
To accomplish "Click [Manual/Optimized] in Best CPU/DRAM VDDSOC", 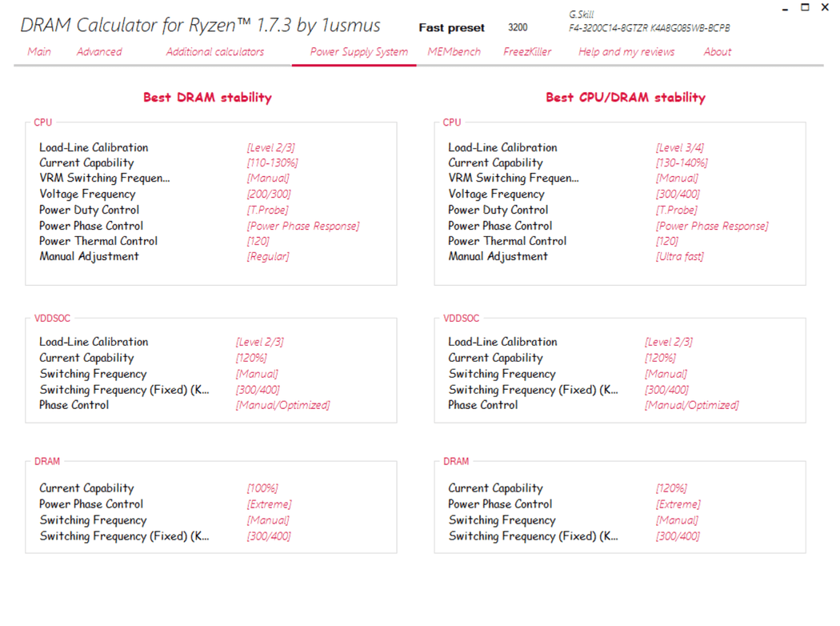I will [692, 406].
